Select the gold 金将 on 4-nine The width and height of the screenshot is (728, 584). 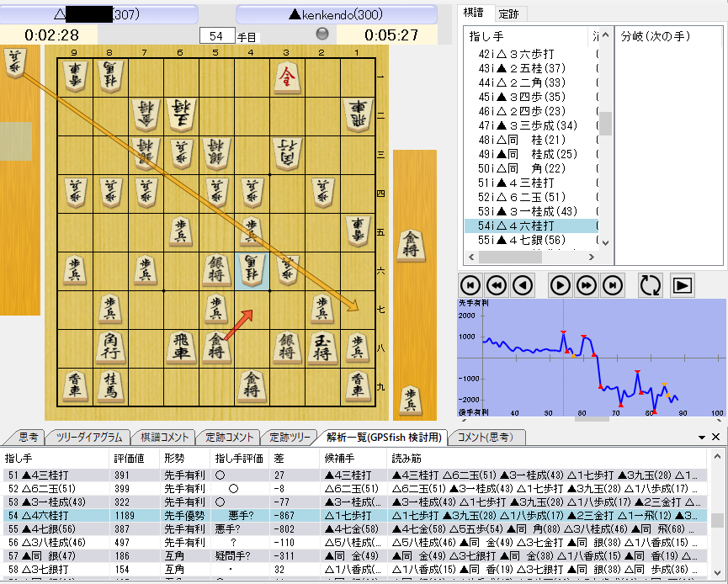coord(252,387)
